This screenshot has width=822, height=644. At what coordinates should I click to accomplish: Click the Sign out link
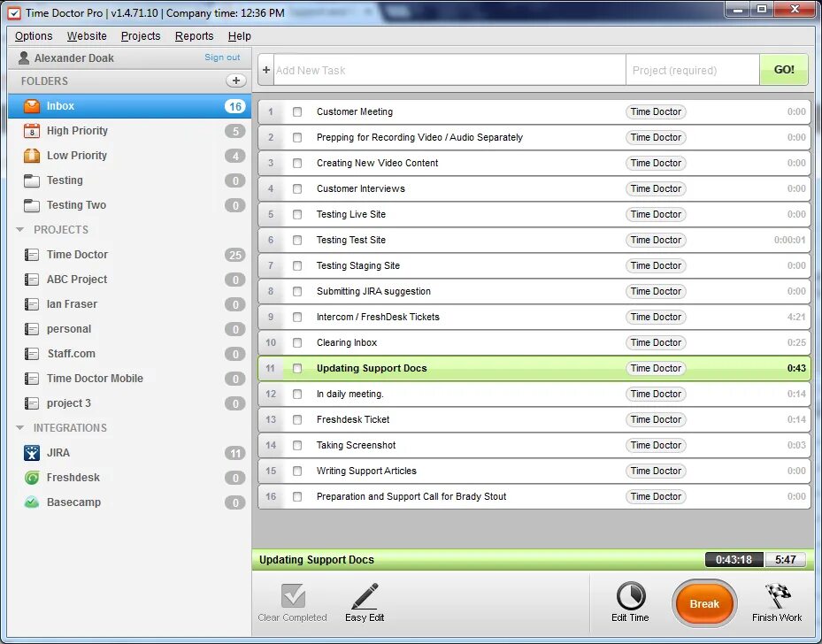pyautogui.click(x=222, y=57)
